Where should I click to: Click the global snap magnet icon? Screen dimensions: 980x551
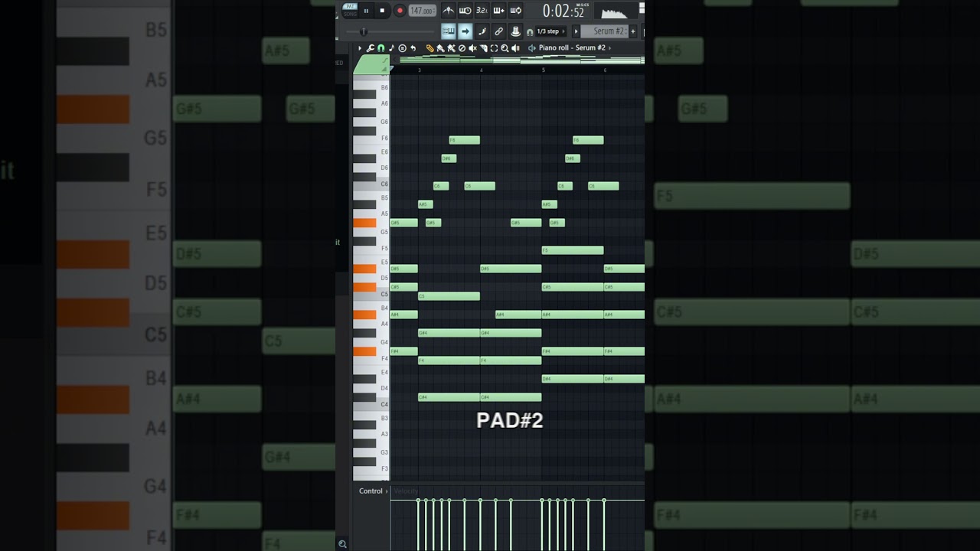530,32
